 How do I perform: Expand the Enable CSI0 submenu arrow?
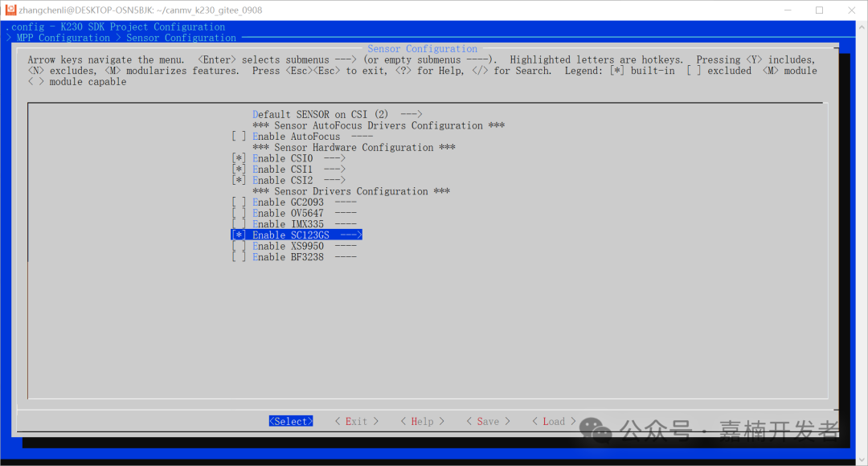coord(334,158)
